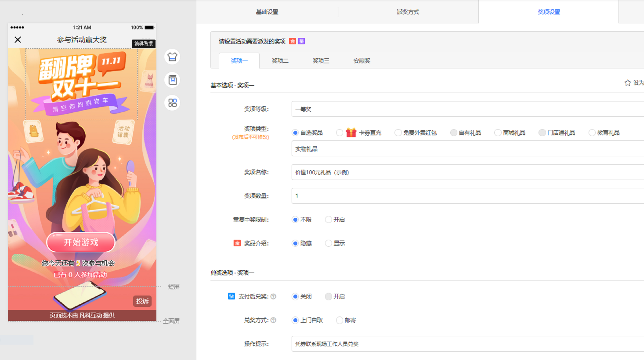
Task: Click the t-shirt skin icon
Action: coord(172,57)
